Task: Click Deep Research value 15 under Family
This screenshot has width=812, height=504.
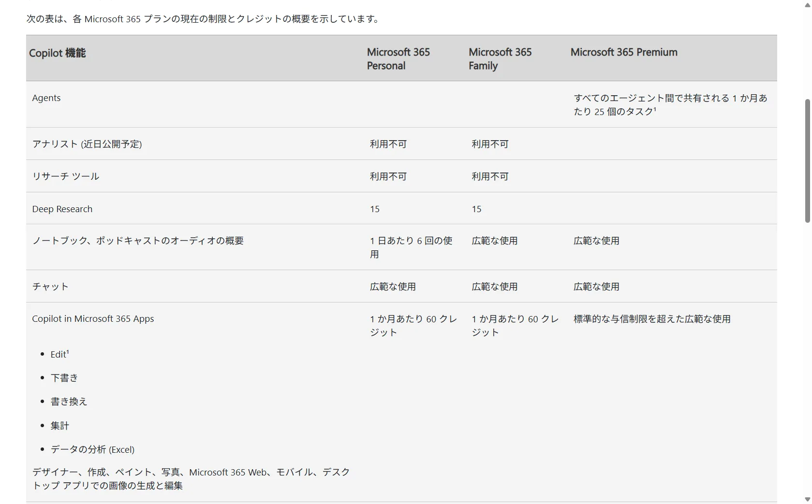Action: [476, 209]
